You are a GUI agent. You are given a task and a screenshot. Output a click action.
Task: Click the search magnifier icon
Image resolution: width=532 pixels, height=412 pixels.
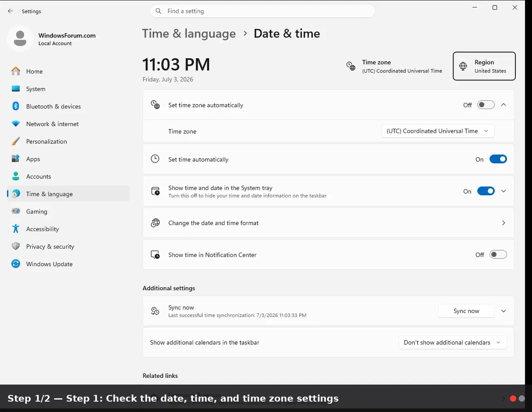[158, 11]
